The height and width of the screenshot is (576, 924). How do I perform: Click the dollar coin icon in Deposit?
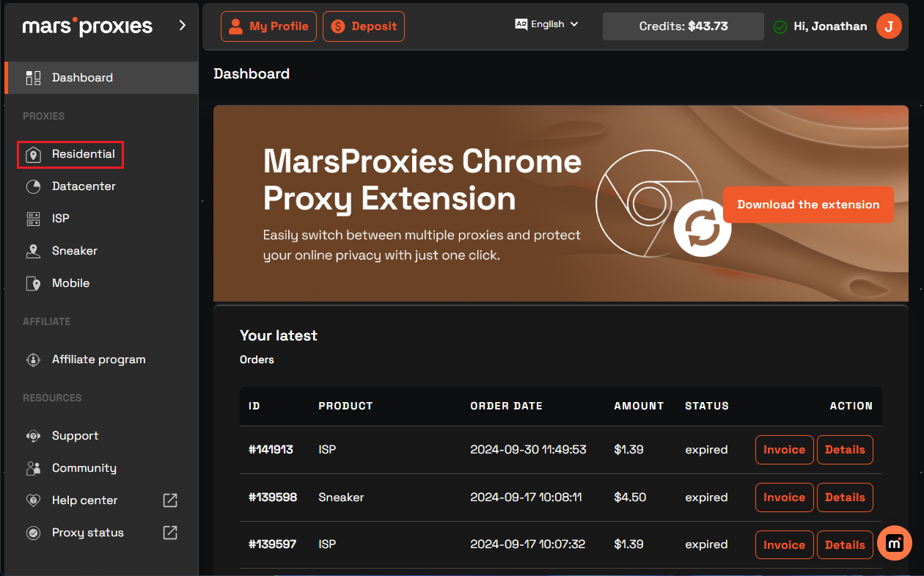(x=338, y=26)
